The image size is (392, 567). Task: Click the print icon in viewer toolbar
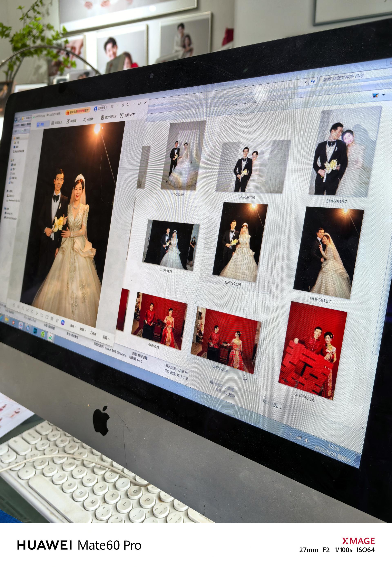[x=52, y=318]
